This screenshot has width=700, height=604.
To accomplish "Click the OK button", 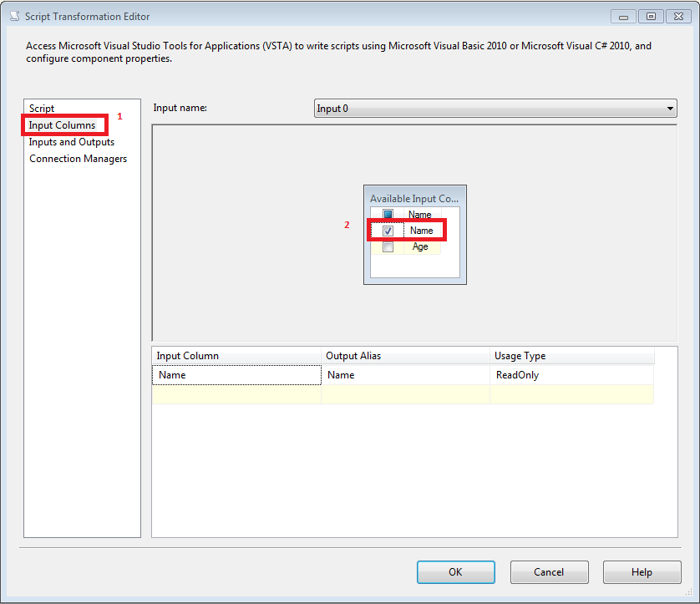I will [455, 572].
